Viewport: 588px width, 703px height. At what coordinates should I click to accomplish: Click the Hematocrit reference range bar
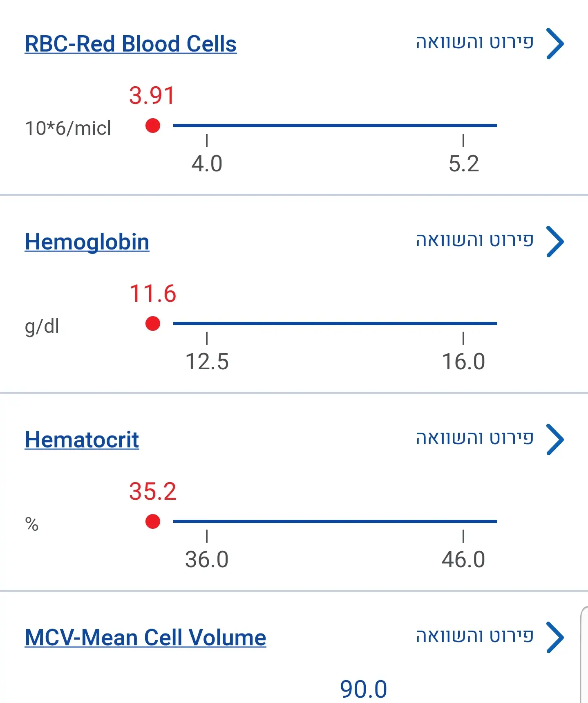[x=335, y=521]
